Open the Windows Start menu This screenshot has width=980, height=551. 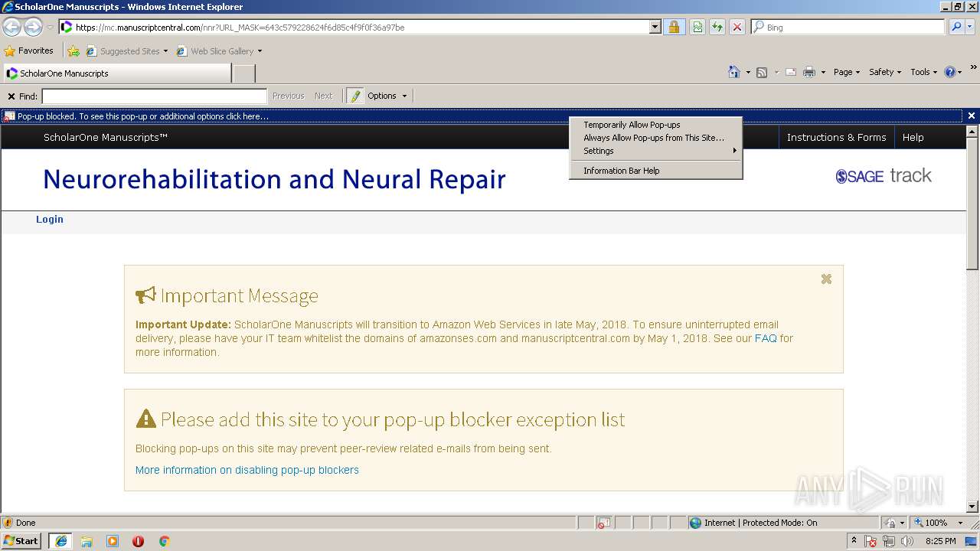click(x=21, y=541)
